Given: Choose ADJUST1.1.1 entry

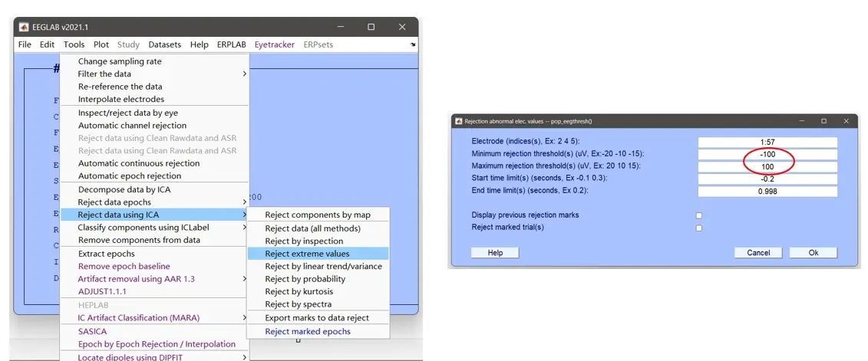Looking at the screenshot, I should 154,291.
